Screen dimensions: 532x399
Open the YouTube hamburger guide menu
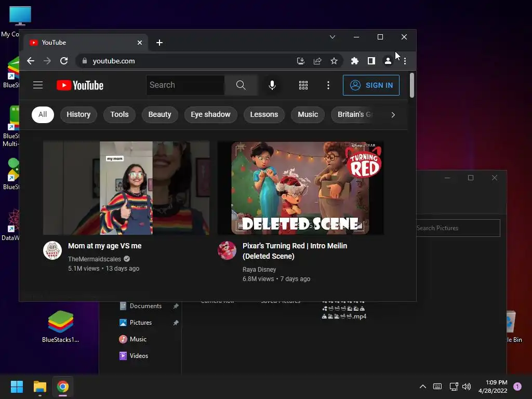38,85
